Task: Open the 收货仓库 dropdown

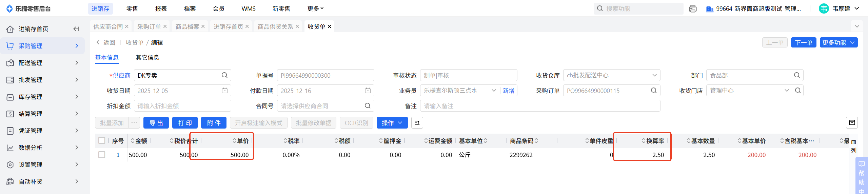Action: (654, 75)
